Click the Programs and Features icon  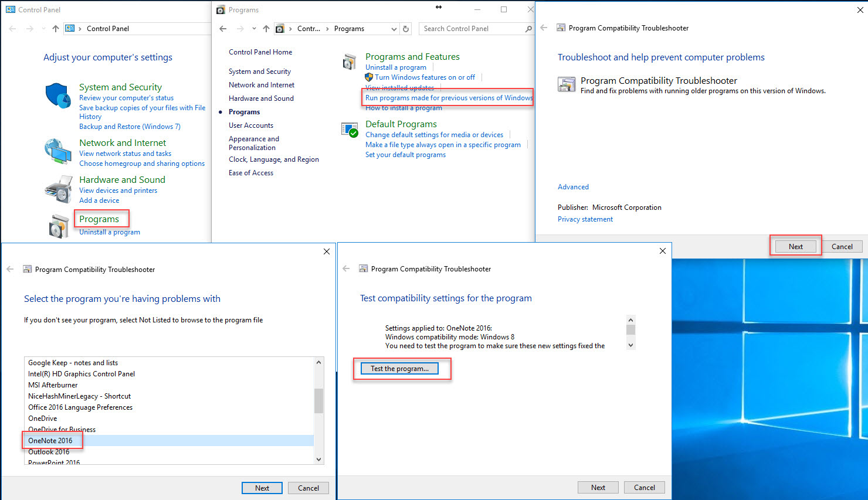[x=350, y=62]
